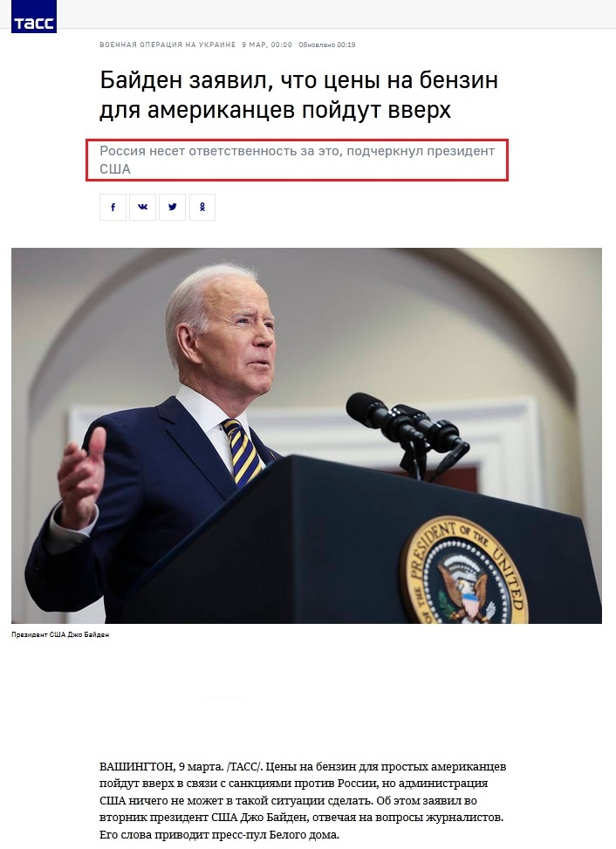
Task: Click the opening paragraph starting with 'ВАШИНГТОН, 9 марта'
Action: 303,800
